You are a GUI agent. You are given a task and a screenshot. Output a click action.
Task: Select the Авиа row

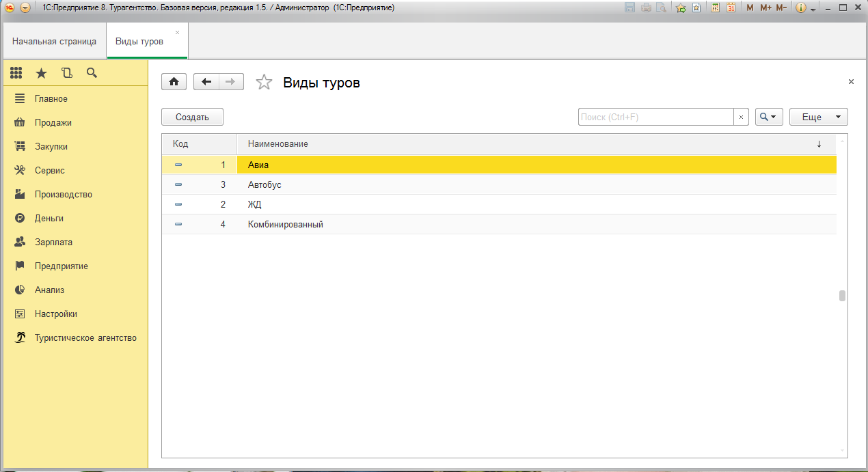pyautogui.click(x=499, y=165)
